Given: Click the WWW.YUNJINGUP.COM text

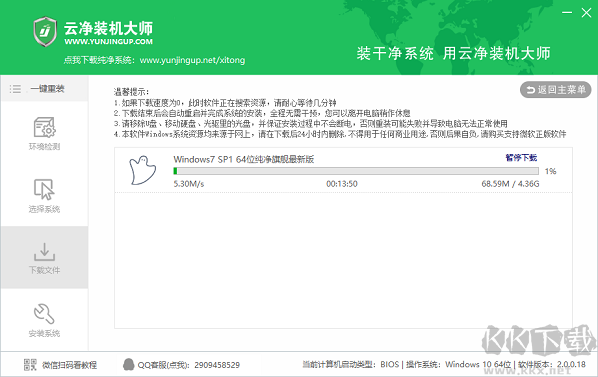Looking at the screenshot, I should tap(108, 42).
